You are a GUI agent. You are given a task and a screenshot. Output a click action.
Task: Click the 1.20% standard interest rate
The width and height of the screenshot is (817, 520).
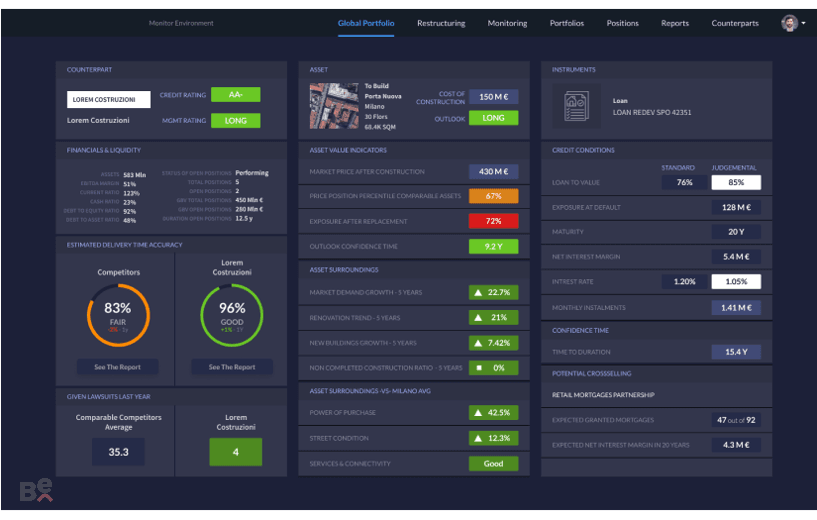click(684, 281)
